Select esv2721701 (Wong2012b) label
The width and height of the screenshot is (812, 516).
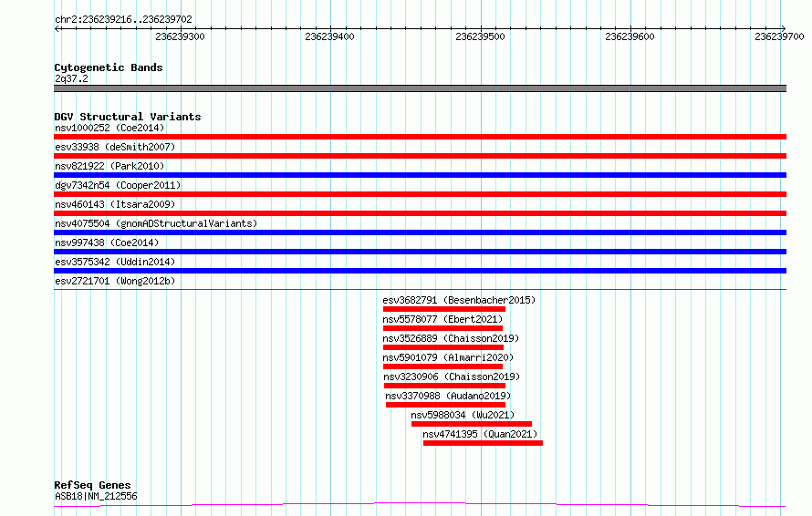click(x=115, y=281)
